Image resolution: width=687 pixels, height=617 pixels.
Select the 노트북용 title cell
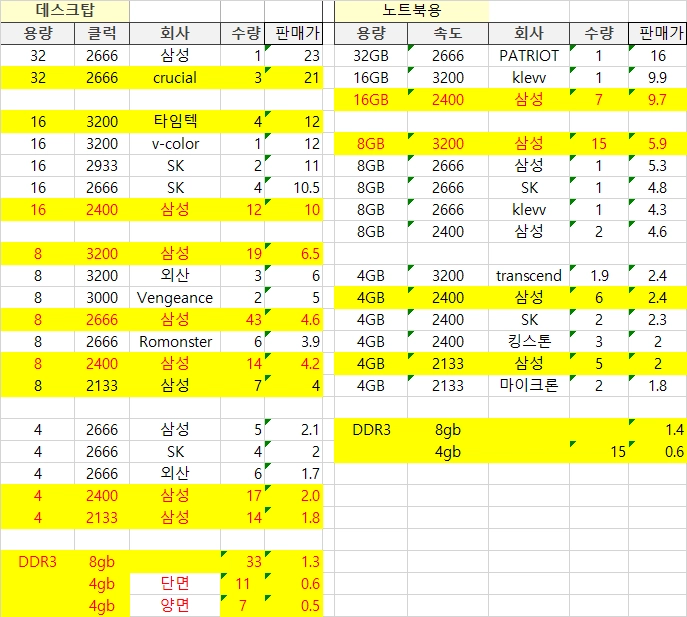411,11
